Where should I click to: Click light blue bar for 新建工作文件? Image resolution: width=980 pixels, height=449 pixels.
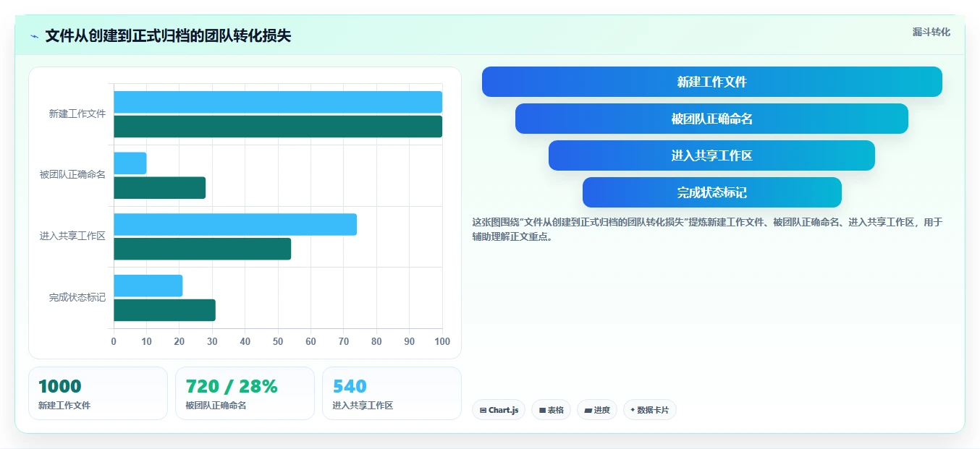(x=278, y=102)
